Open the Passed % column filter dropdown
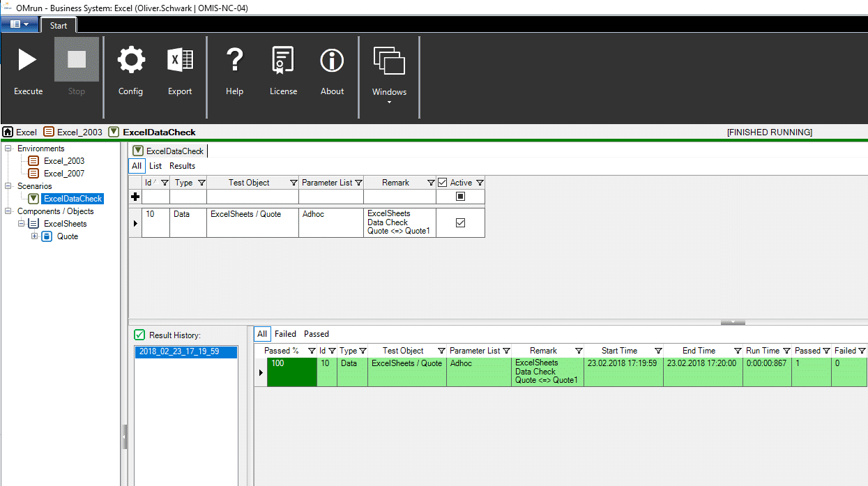868x486 pixels. tap(312, 350)
